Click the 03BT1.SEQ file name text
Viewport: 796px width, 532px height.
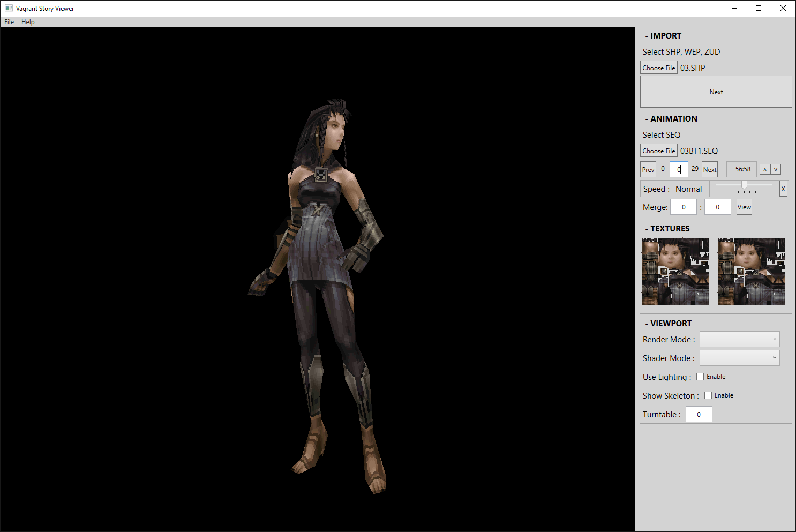click(x=699, y=151)
